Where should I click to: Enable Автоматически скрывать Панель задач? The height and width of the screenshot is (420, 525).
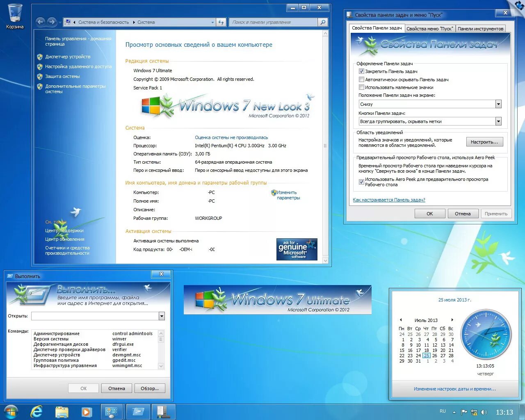361,80
